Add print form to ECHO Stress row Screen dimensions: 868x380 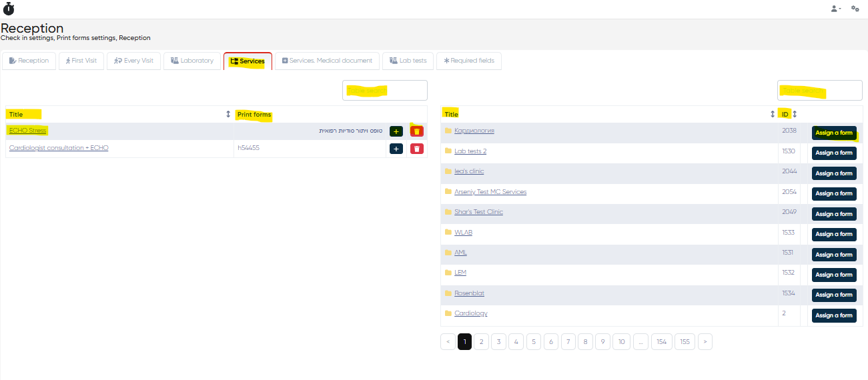pos(396,131)
